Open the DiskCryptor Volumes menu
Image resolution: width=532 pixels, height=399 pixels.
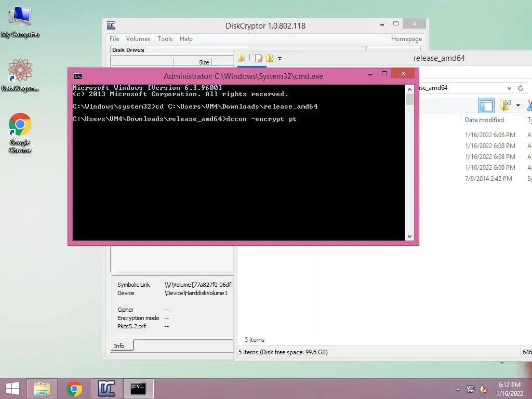[138, 39]
